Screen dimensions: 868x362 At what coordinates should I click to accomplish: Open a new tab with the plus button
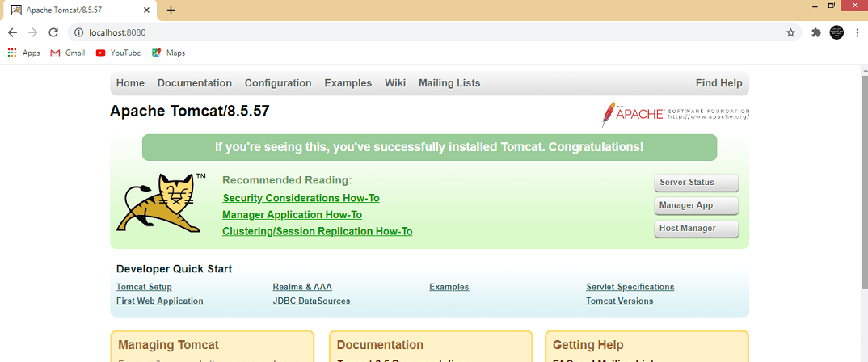tap(171, 10)
